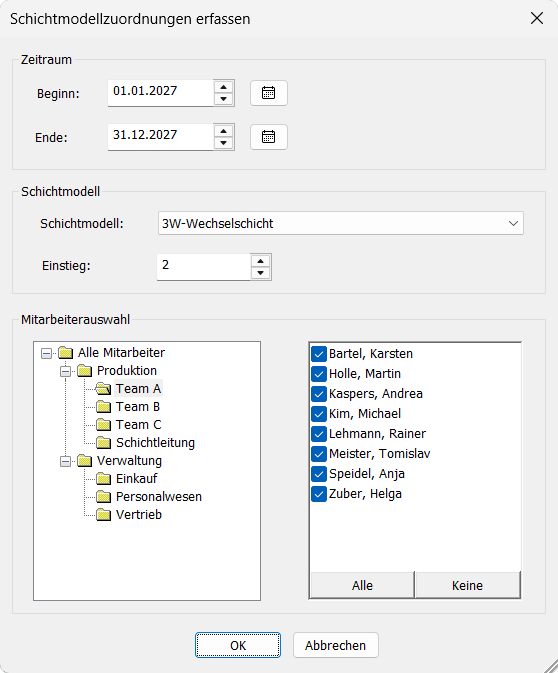Uncheck Lehmann, Rainer
This screenshot has width=558, height=673.
319,434
